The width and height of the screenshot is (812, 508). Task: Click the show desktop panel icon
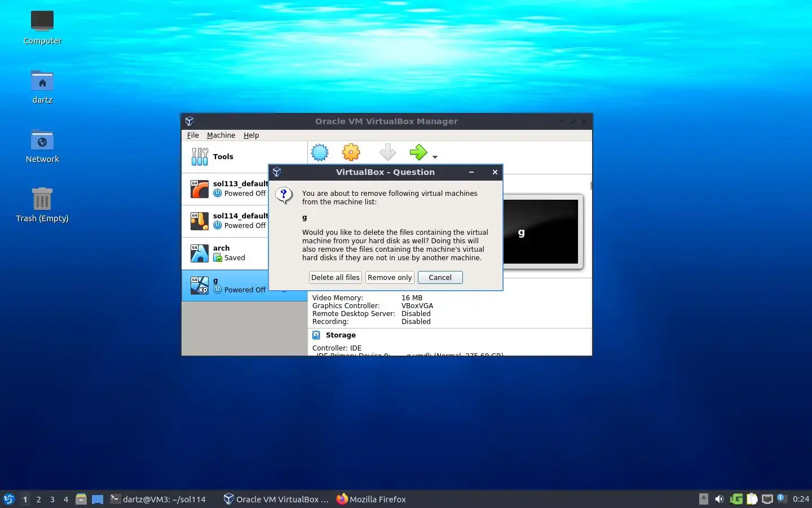click(x=98, y=499)
